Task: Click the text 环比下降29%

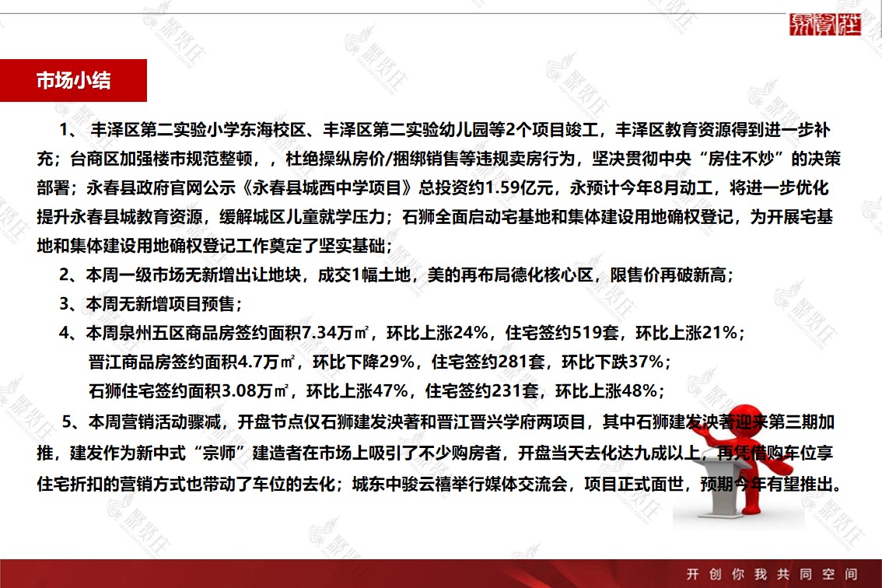Action: 363,362
